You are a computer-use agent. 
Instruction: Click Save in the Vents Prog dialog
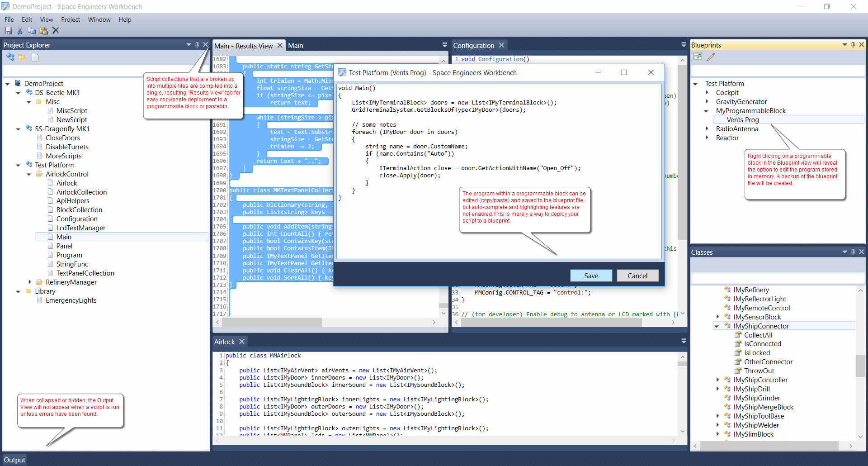(591, 276)
